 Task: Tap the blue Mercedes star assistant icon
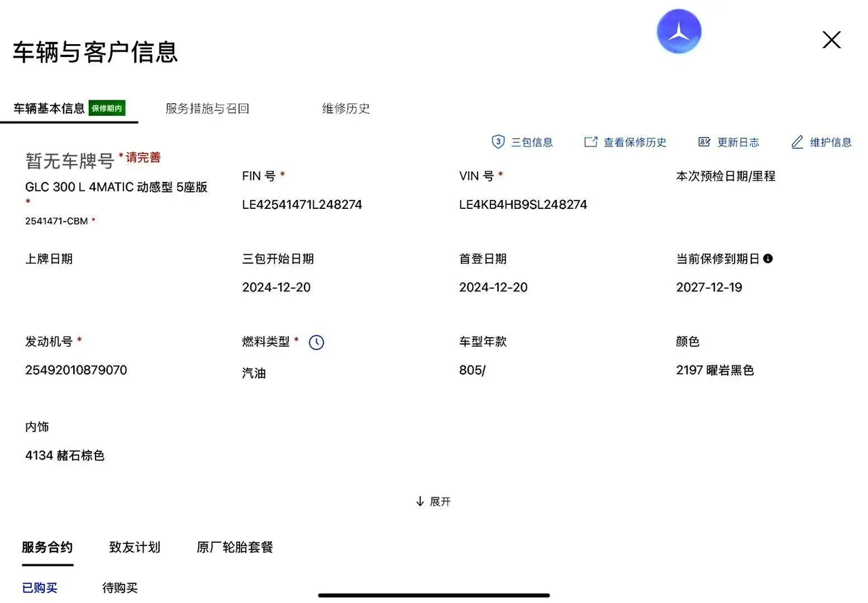pos(679,31)
